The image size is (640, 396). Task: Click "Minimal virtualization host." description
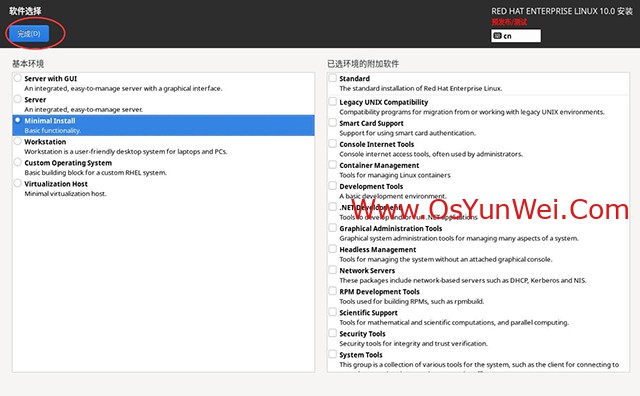[x=65, y=194]
